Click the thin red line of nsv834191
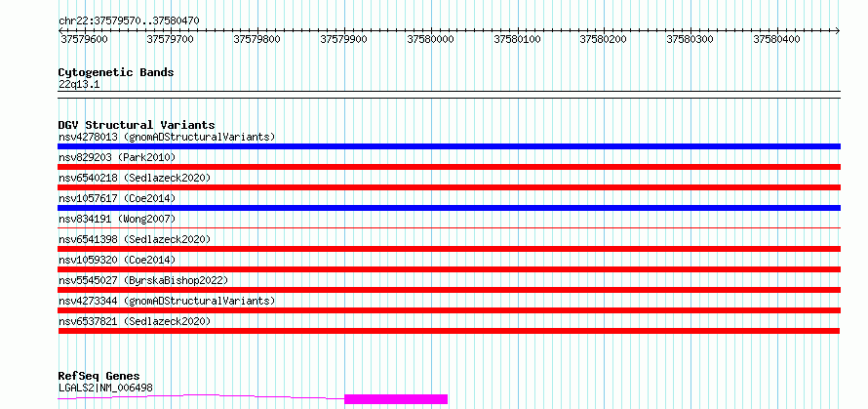The width and height of the screenshot is (868, 409). (449, 227)
